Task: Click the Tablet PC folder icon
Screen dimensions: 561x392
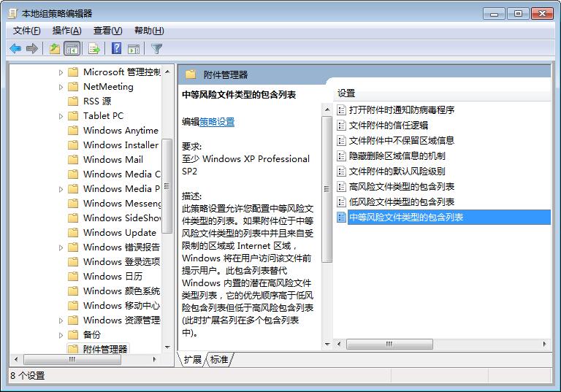Action: pyautogui.click(x=73, y=116)
